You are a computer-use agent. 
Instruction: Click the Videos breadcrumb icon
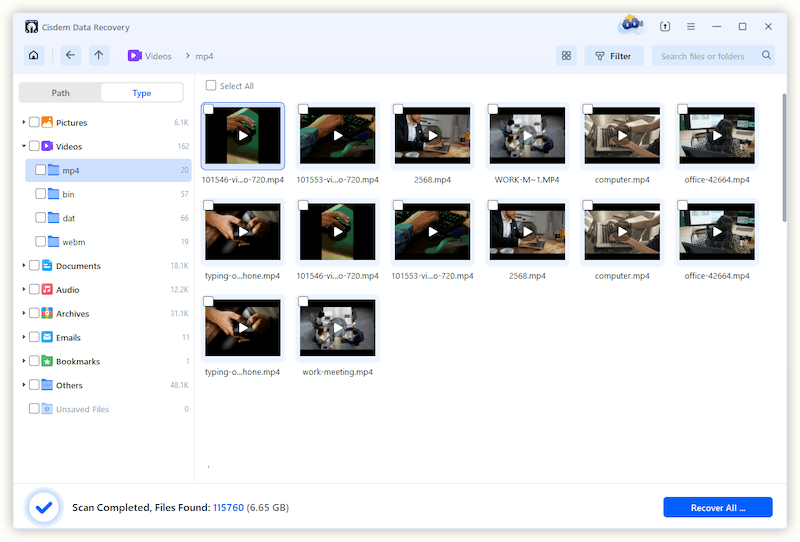click(x=134, y=56)
